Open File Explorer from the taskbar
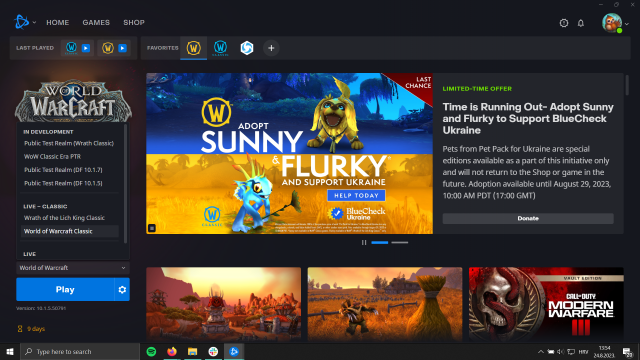The height and width of the screenshot is (360, 640). click(193, 351)
